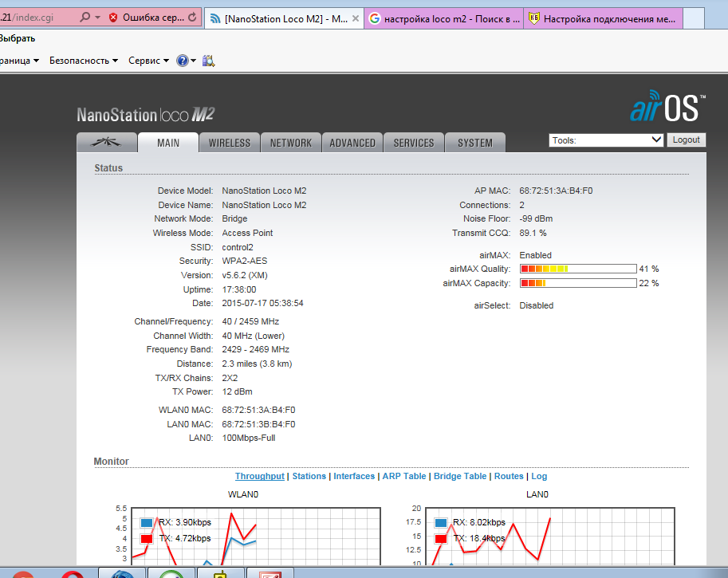Open the ADVANCED tab
Screen dimensions: 728x578
tap(352, 143)
